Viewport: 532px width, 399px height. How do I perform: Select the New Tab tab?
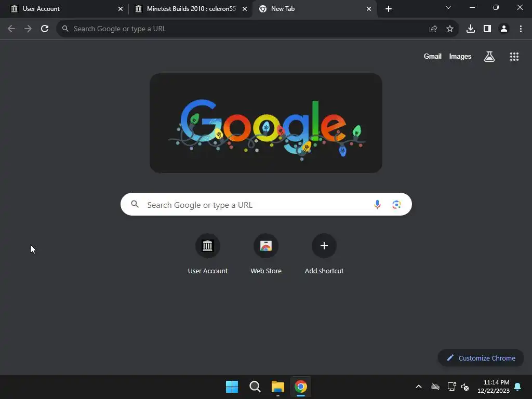click(x=314, y=9)
